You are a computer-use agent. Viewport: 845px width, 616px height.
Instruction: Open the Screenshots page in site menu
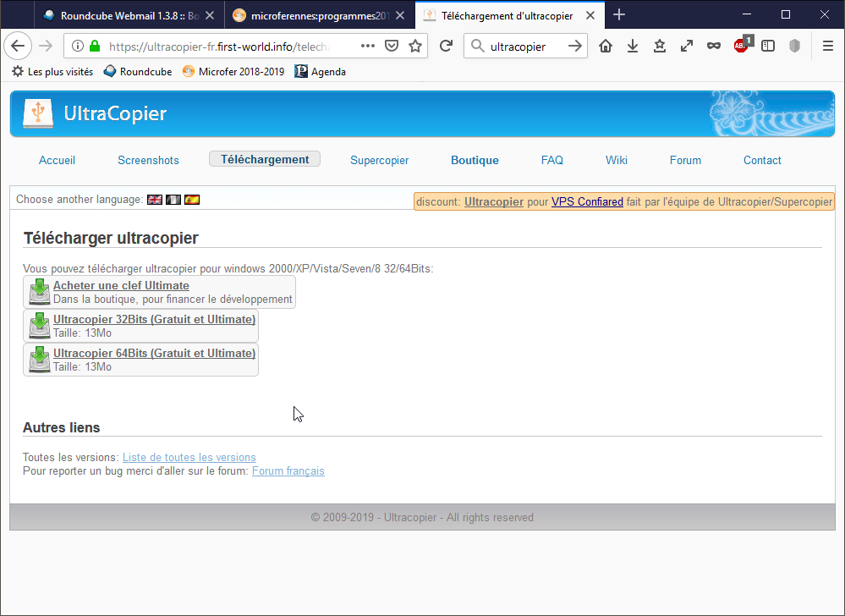tap(148, 160)
